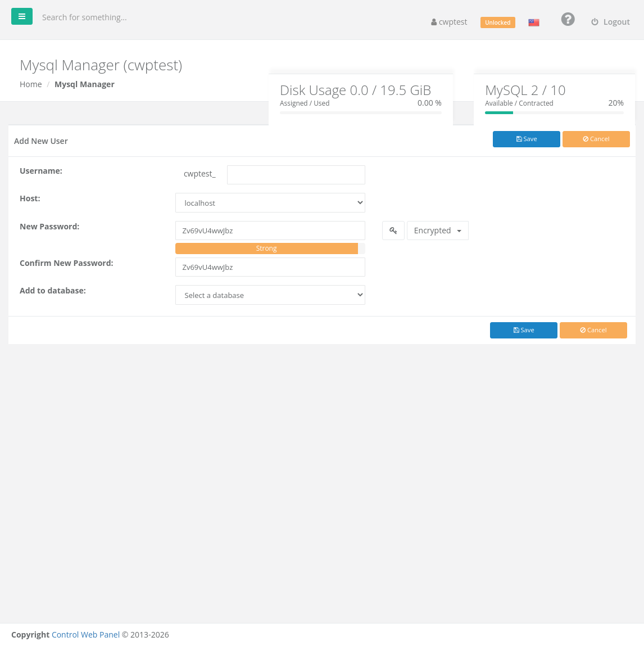Open the help question mark icon
The width and height of the screenshot is (644, 646).
(568, 19)
